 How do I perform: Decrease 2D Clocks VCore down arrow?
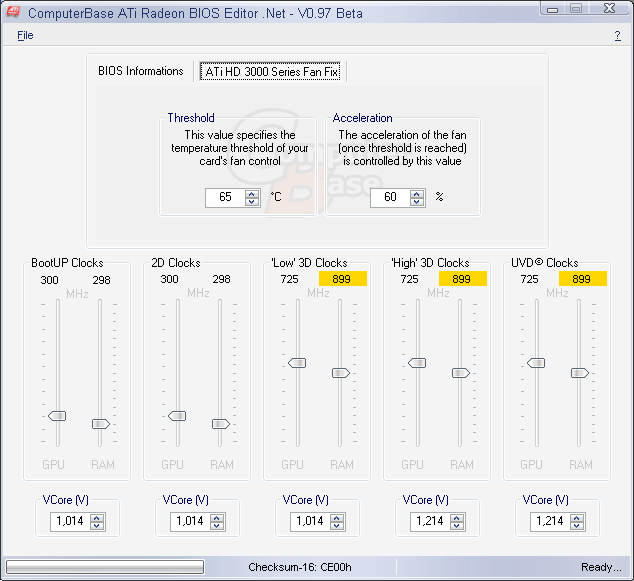coord(217,526)
